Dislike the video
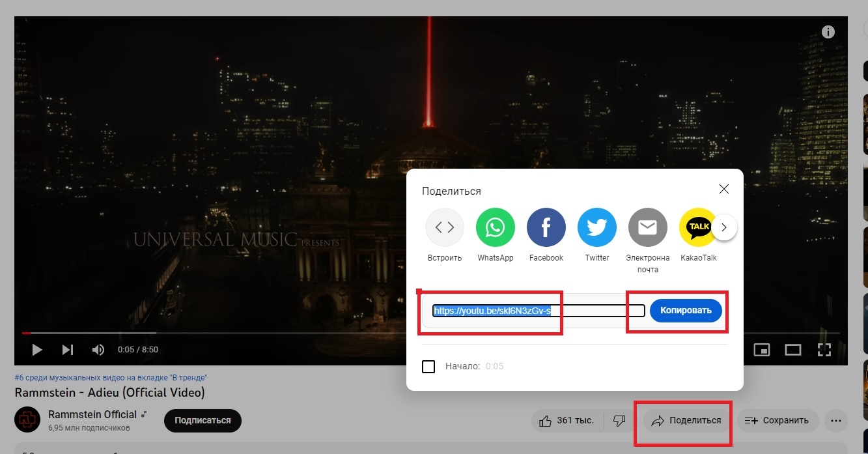 click(x=619, y=421)
